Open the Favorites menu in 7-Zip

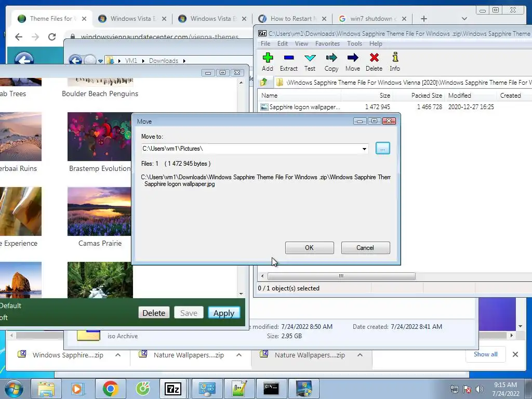(x=327, y=44)
